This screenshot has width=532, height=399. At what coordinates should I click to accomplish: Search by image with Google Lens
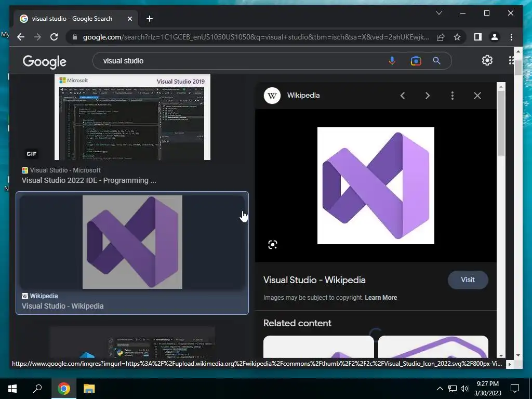click(x=416, y=61)
